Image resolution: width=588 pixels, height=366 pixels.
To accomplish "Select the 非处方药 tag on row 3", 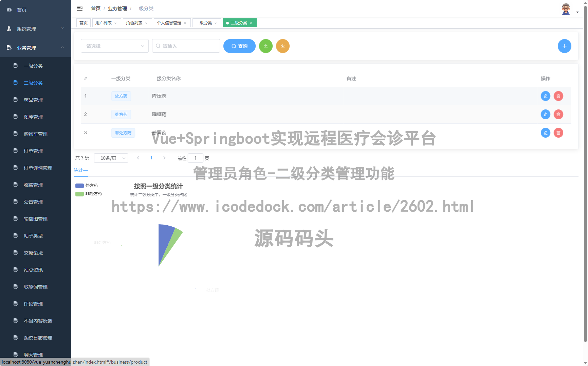I will (123, 133).
